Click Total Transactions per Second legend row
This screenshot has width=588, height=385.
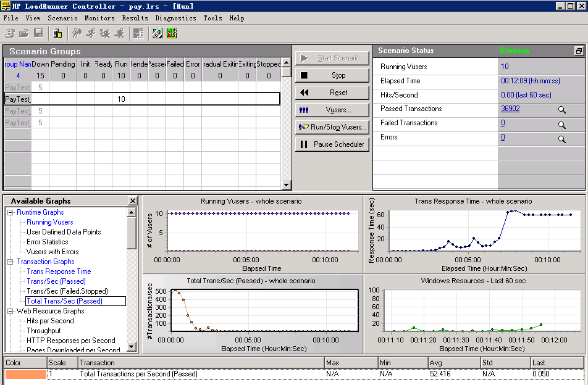294,374
